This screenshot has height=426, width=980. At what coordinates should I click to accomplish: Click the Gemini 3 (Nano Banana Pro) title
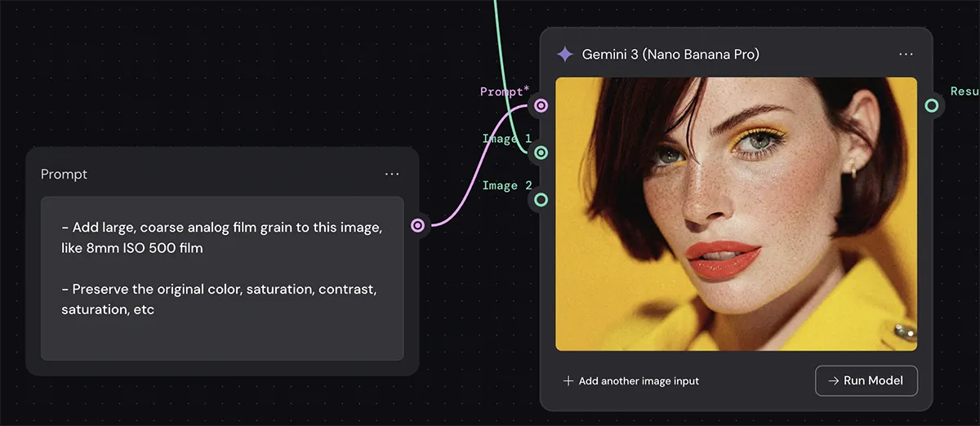(670, 55)
